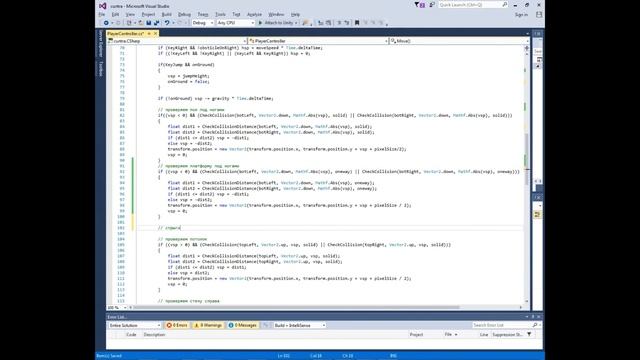Click the code line containing 'vsp = jumpHeight;'
Viewport: 640px width, 360px height.
coord(188,76)
